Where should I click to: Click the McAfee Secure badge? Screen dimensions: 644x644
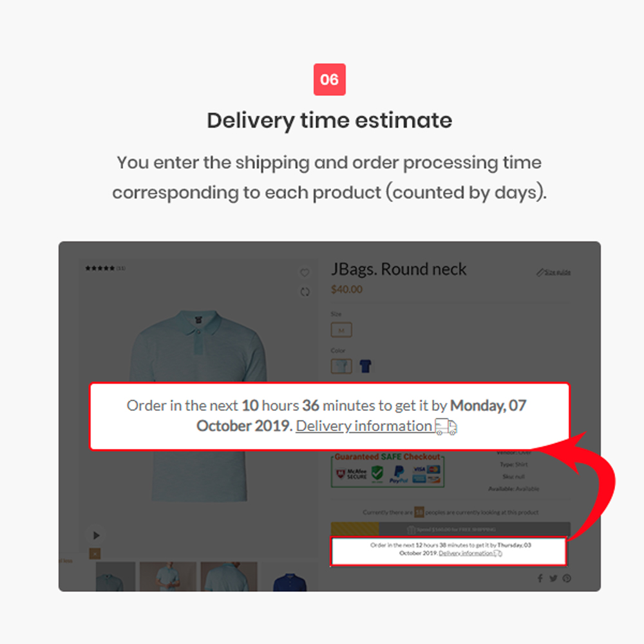(x=352, y=475)
